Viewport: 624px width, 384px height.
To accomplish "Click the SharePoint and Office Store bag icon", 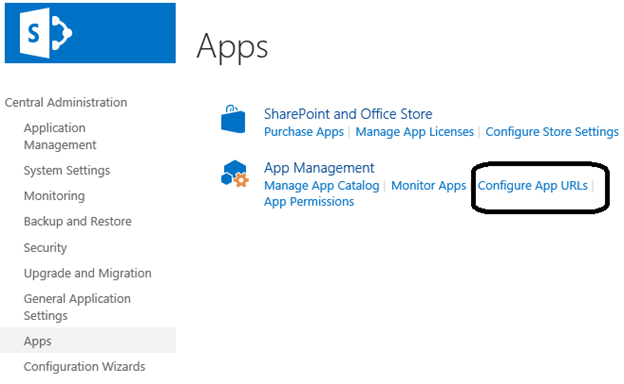I will click(x=233, y=119).
